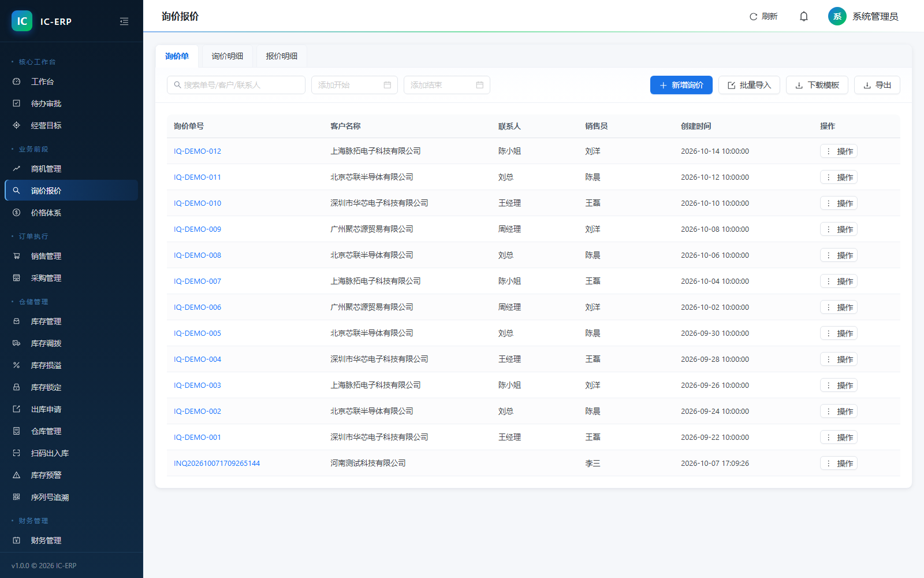The image size is (924, 578).
Task: Click the 新增询价 button
Action: click(681, 85)
